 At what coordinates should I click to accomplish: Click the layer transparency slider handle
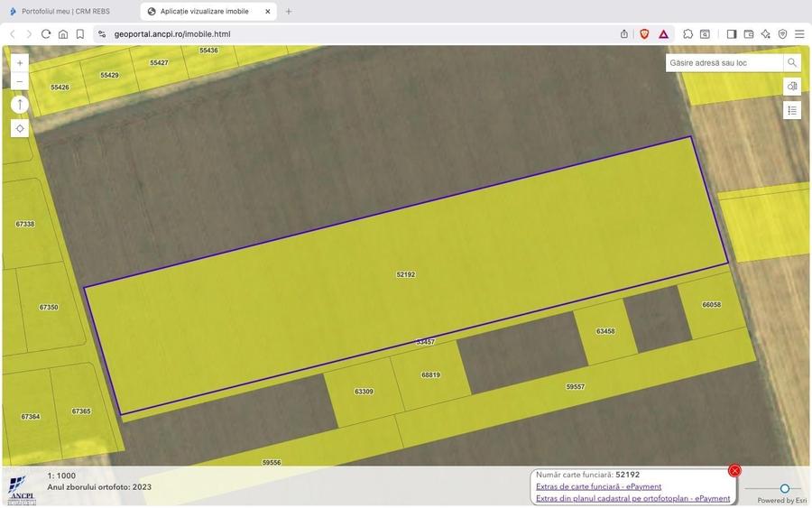[785, 488]
